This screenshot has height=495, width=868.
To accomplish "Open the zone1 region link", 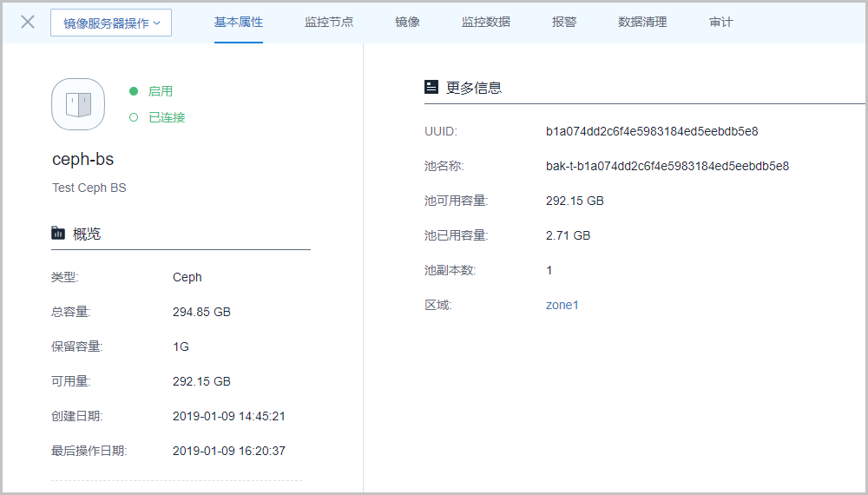I will click(x=562, y=305).
